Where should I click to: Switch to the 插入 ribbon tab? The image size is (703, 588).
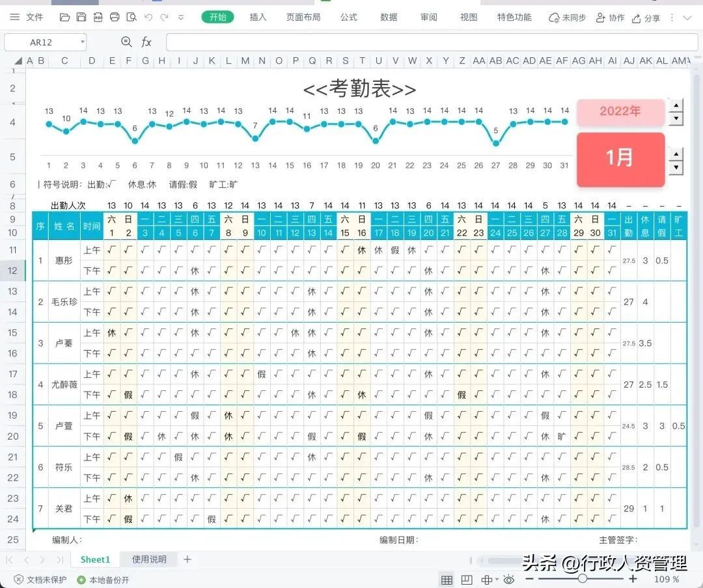[257, 18]
